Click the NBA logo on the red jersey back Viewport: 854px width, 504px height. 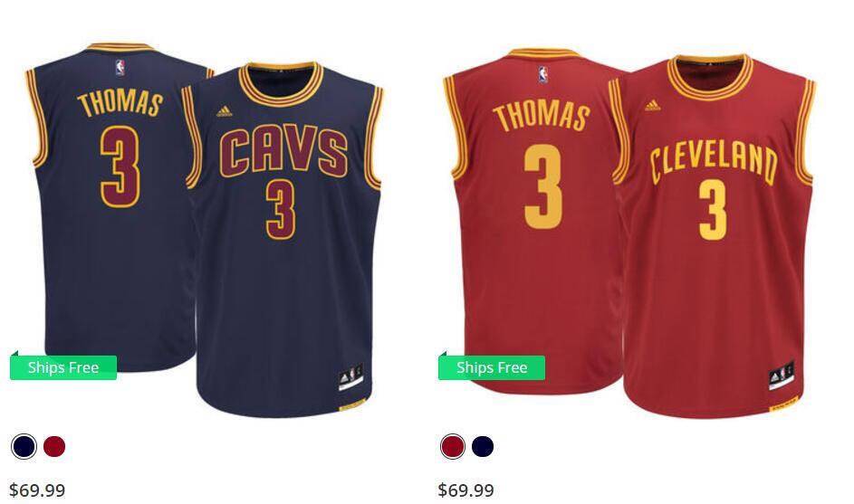pyautogui.click(x=543, y=74)
